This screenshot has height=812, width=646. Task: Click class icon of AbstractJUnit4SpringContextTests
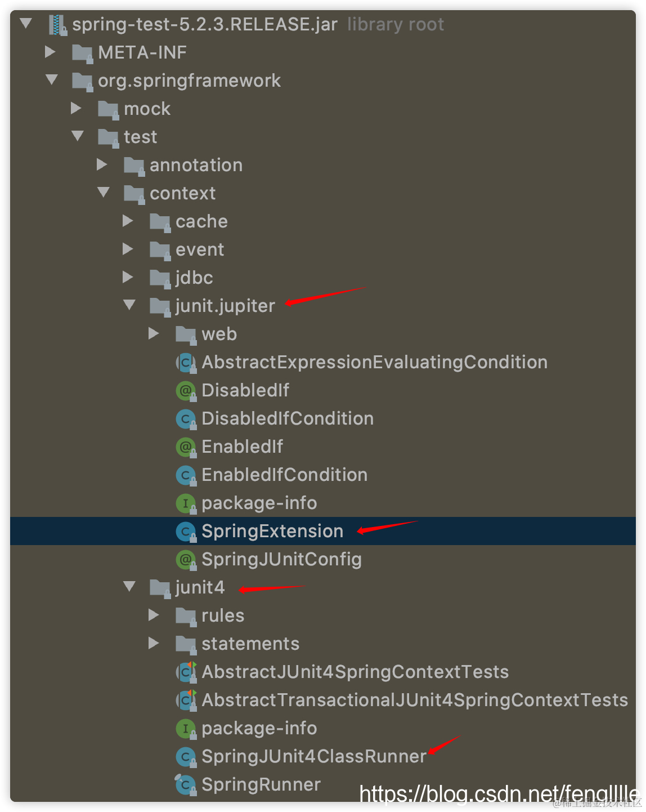(186, 672)
